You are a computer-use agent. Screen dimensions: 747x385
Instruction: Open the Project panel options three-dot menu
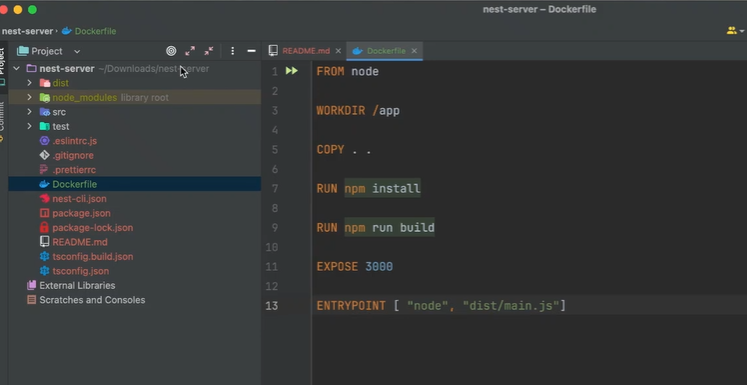[232, 51]
